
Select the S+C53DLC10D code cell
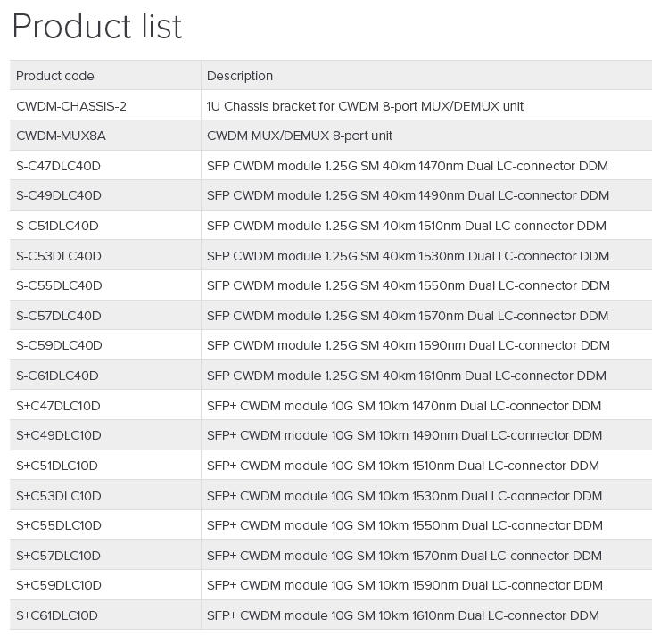[59, 496]
